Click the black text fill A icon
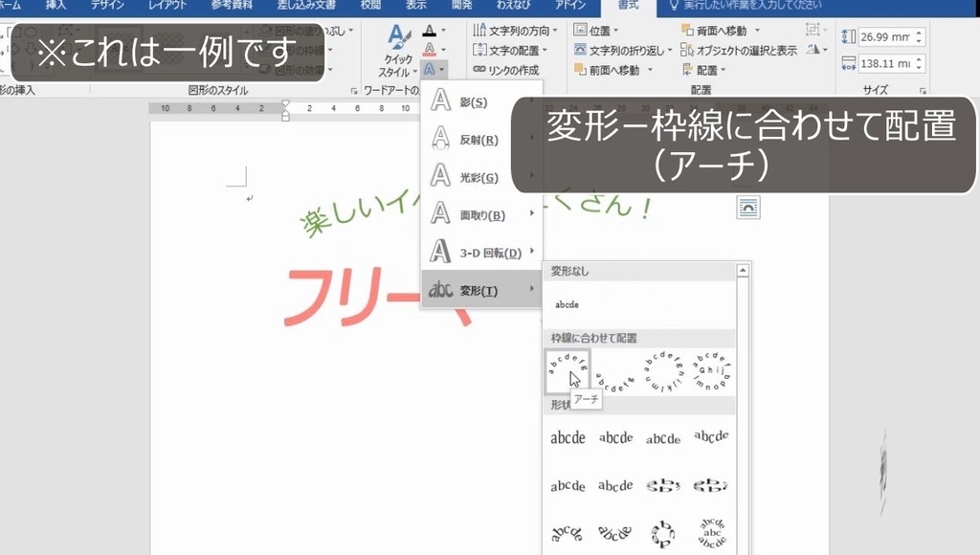 [430, 30]
